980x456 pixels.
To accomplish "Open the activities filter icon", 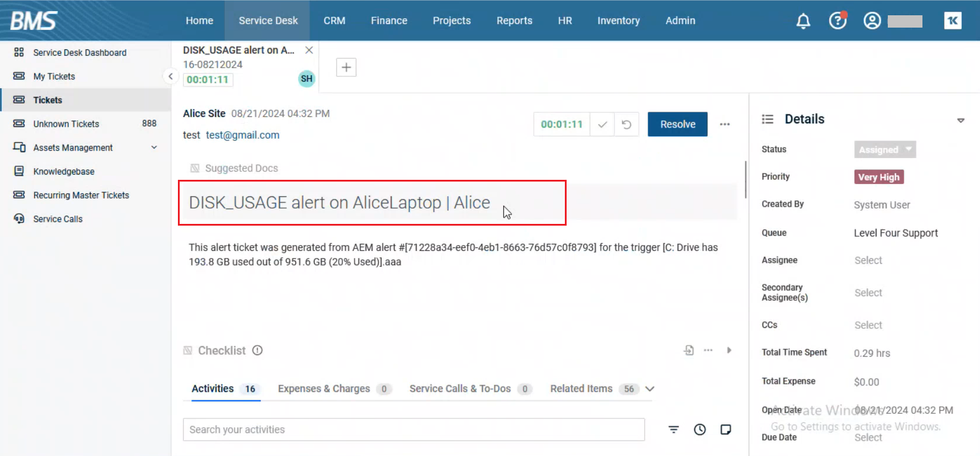I will [x=673, y=430].
